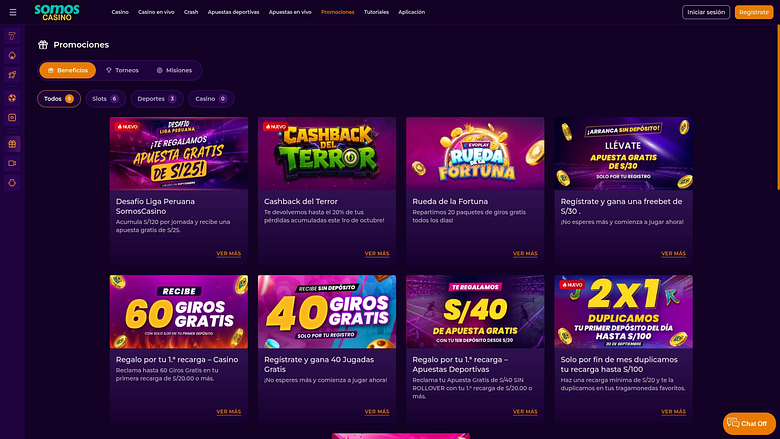
Task: Click the Iniciar sesión button
Action: point(706,12)
